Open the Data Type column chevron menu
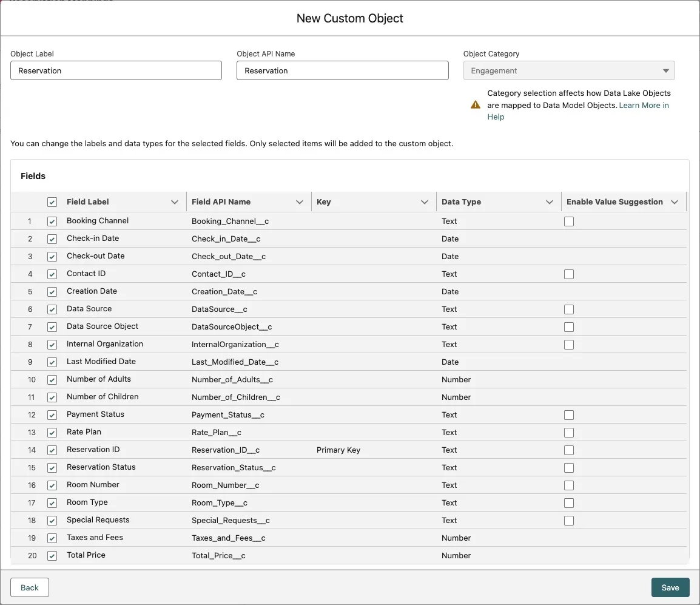Screen dimensions: 700x605 (550, 202)
